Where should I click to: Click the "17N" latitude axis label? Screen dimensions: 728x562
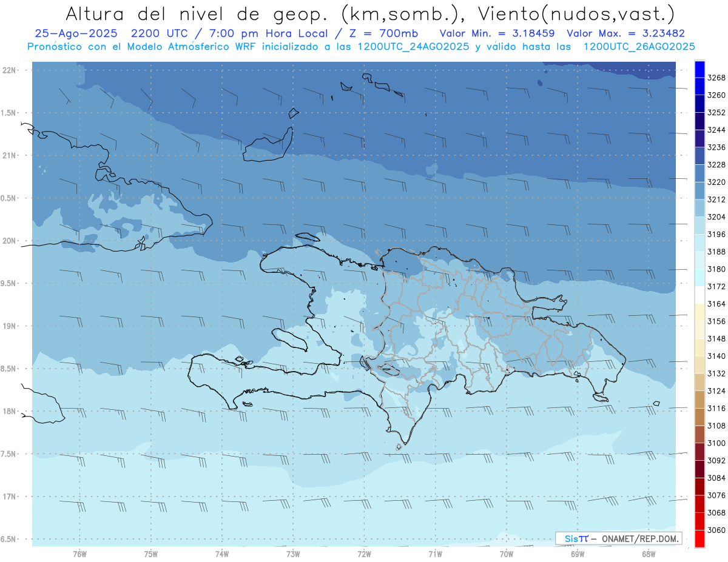coord(10,497)
